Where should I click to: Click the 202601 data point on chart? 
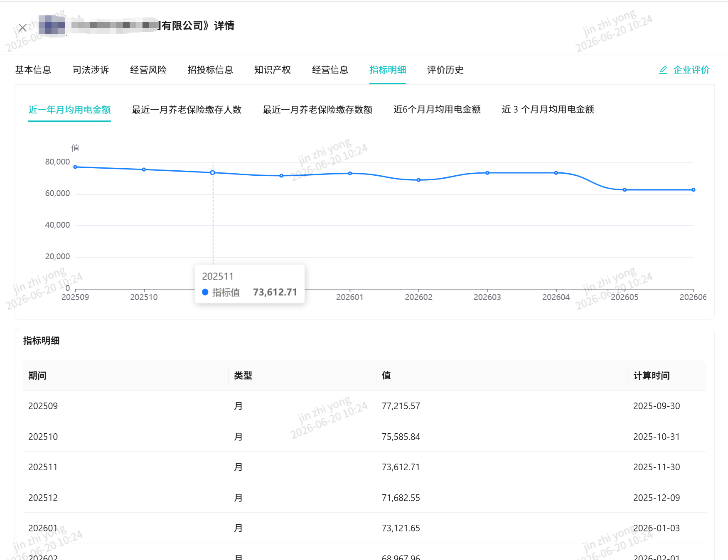pos(350,173)
